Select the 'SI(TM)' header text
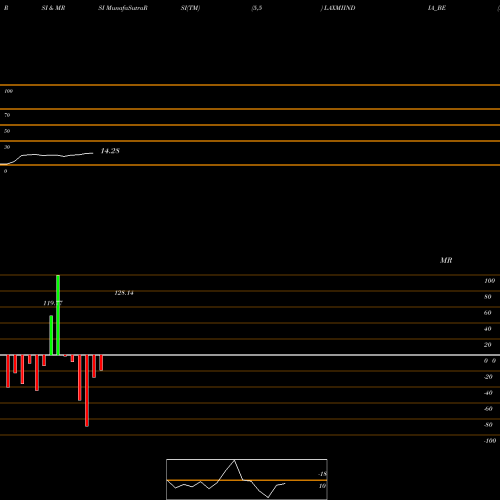The height and width of the screenshot is (500, 500). point(190,8)
